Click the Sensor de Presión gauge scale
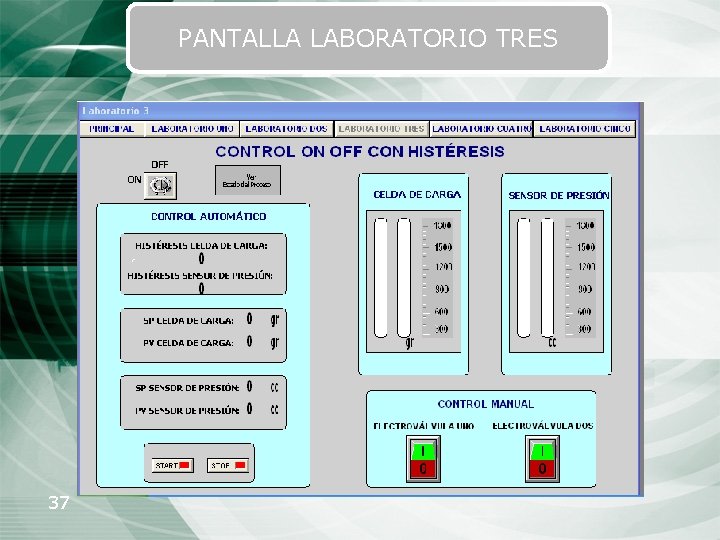The width and height of the screenshot is (720, 540). (580, 278)
